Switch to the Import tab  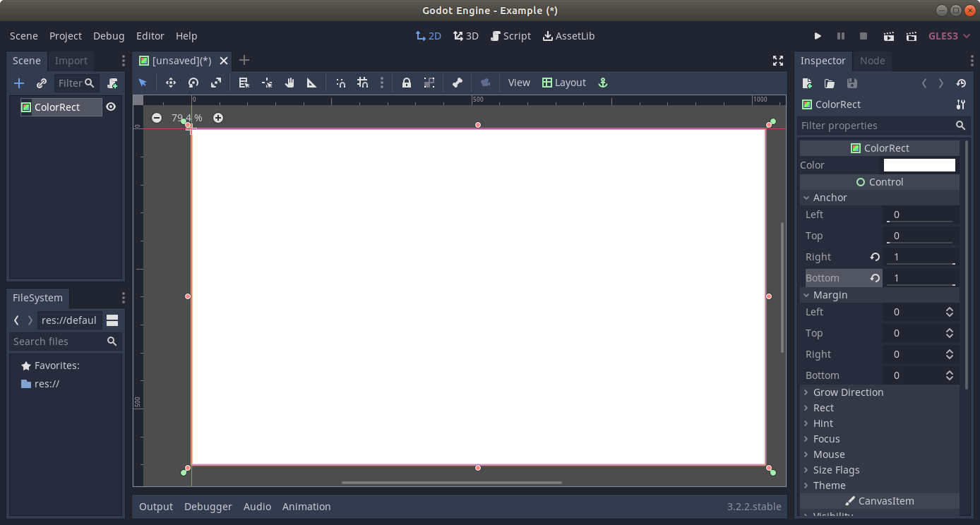coord(71,61)
